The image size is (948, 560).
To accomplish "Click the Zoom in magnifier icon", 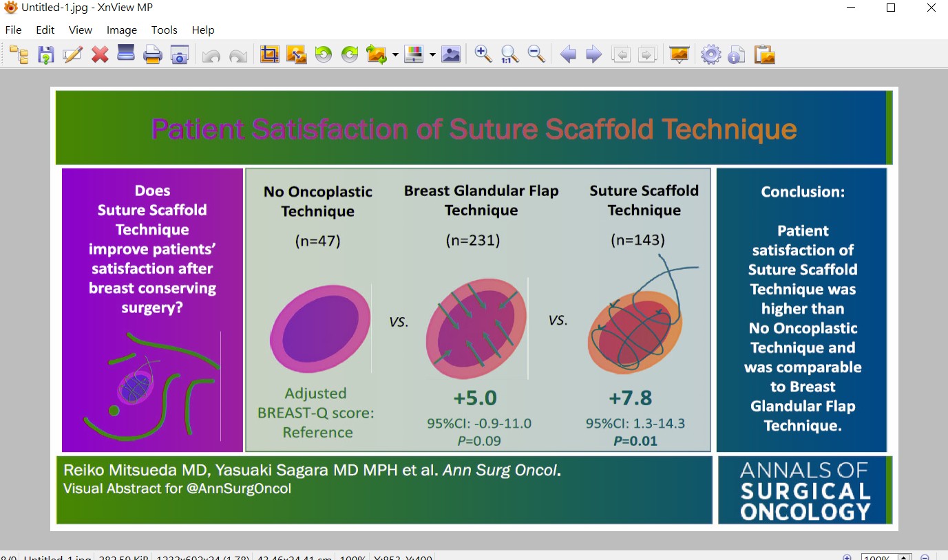I will click(x=483, y=54).
